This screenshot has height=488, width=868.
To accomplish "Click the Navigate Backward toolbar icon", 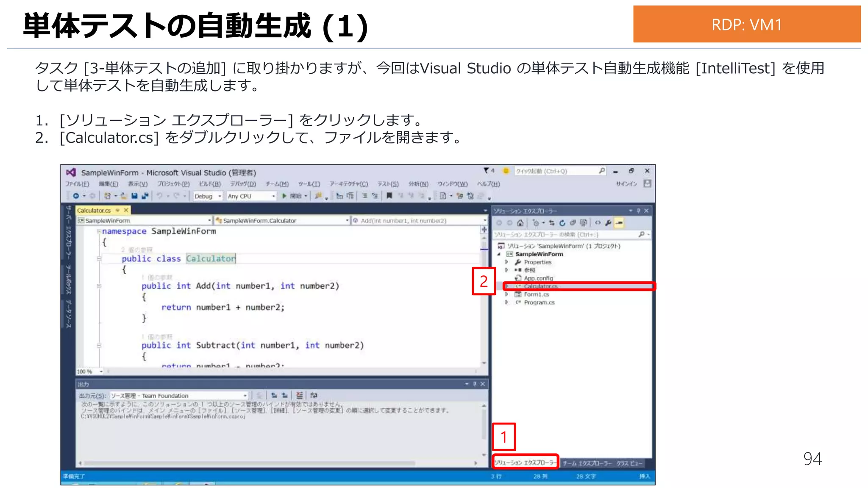I will pos(76,196).
